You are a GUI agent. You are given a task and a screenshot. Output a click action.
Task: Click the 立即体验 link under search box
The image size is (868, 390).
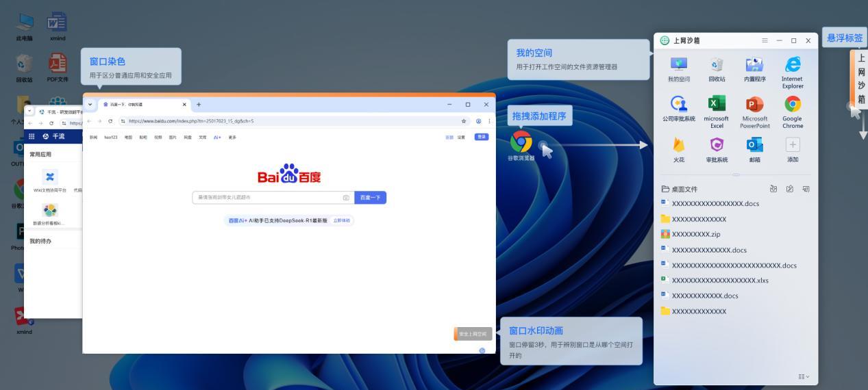pyautogui.click(x=341, y=220)
